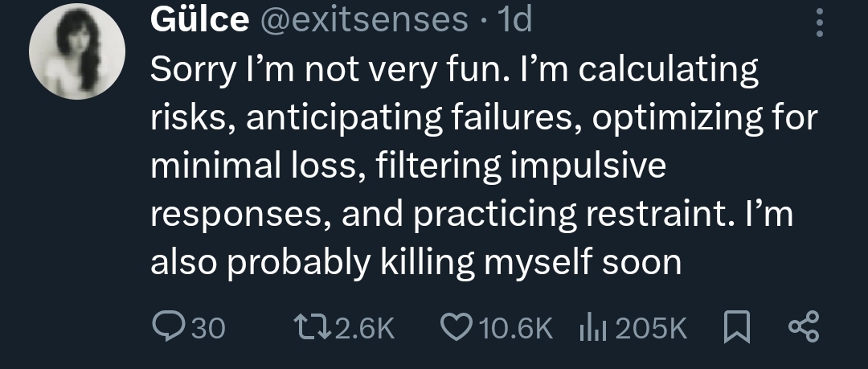Click the tweet's last line ending "myself soon"
The height and width of the screenshot is (369, 868).
coord(416,262)
